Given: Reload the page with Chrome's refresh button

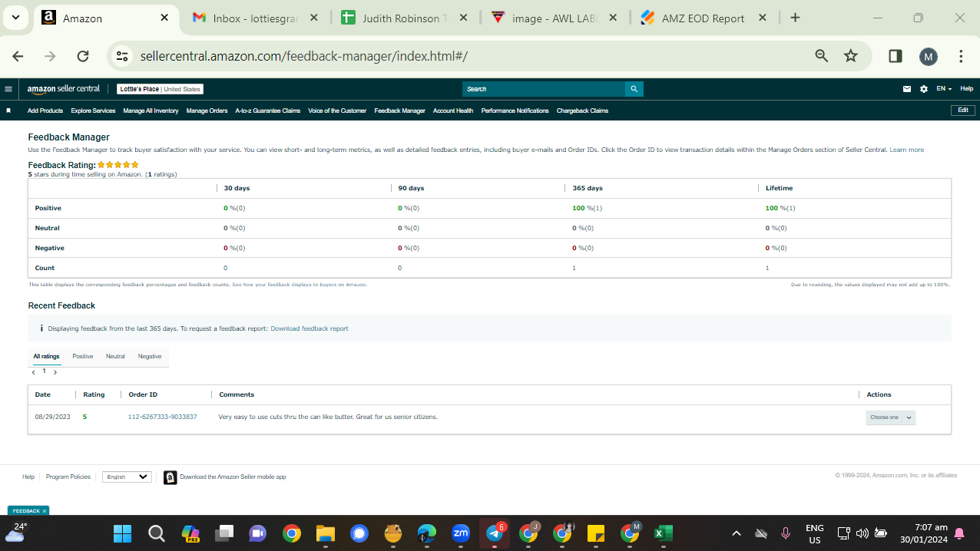Looking at the screenshot, I should click(x=83, y=56).
